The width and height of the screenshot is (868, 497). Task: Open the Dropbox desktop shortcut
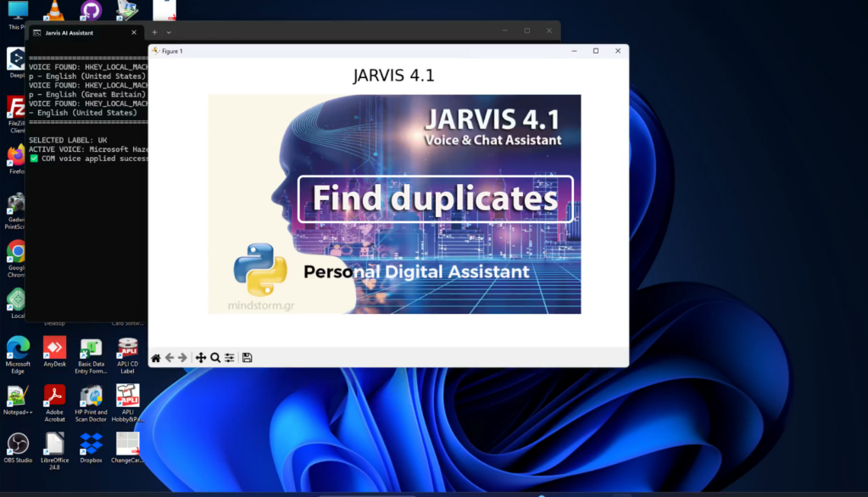91,445
